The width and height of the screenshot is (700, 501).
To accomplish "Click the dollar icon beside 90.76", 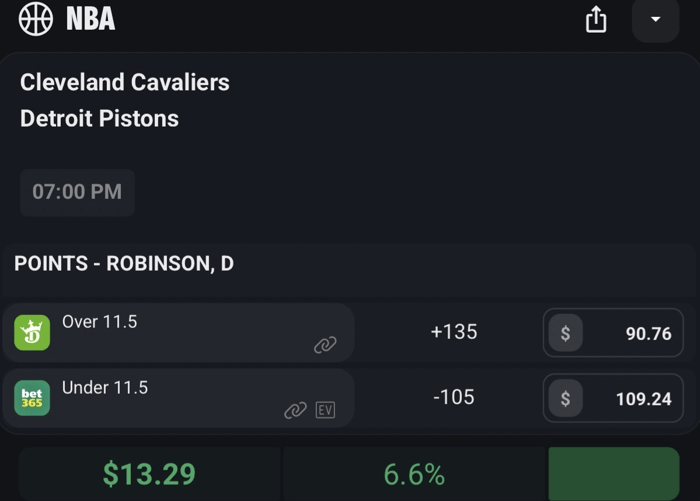I will click(565, 333).
